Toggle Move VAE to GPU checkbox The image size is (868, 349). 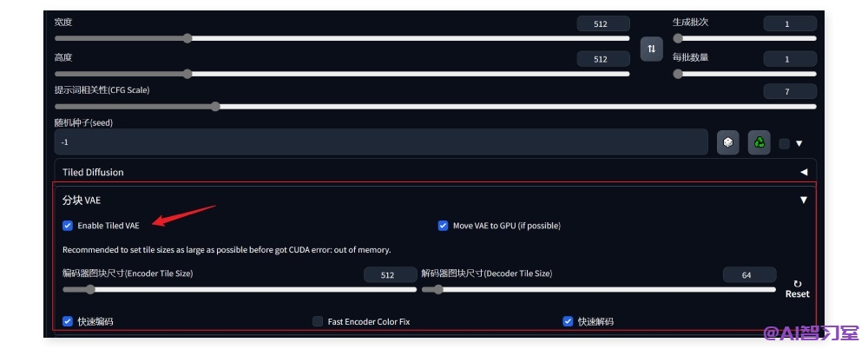pos(443,226)
